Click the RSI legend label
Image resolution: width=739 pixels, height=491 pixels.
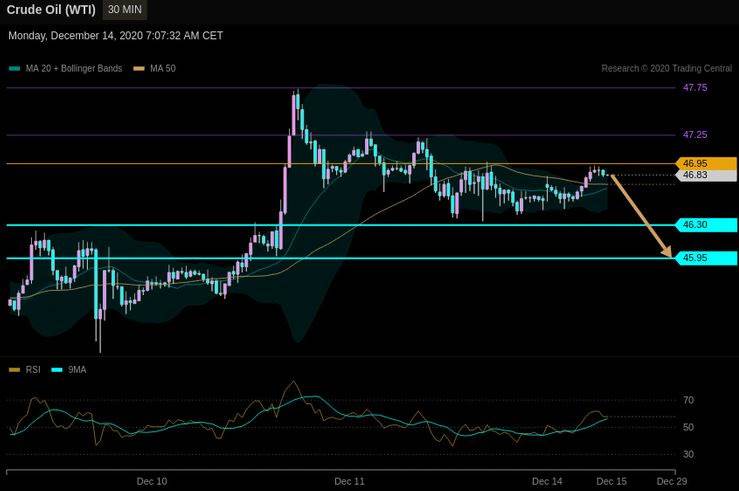(x=33, y=370)
